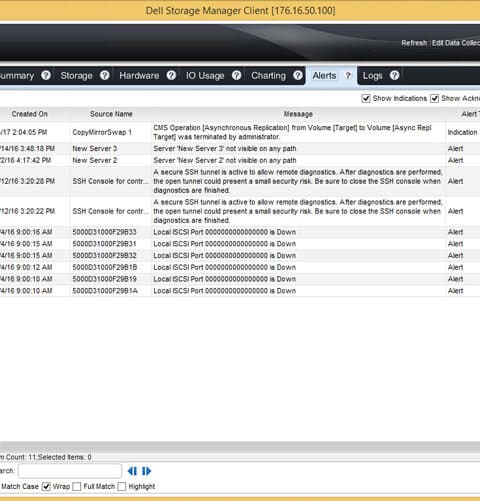Sort by Source Name column header
Image resolution: width=480 pixels, height=501 pixels.
tap(111, 114)
